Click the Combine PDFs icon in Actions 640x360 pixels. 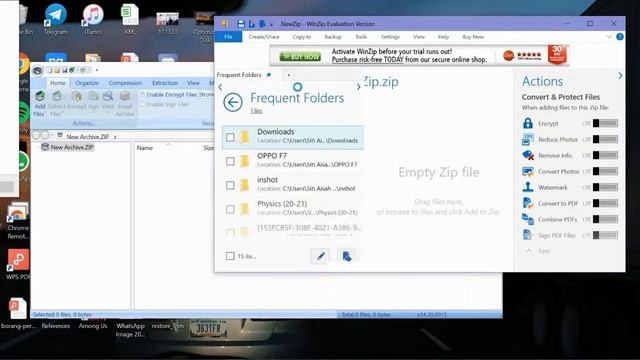(x=528, y=219)
